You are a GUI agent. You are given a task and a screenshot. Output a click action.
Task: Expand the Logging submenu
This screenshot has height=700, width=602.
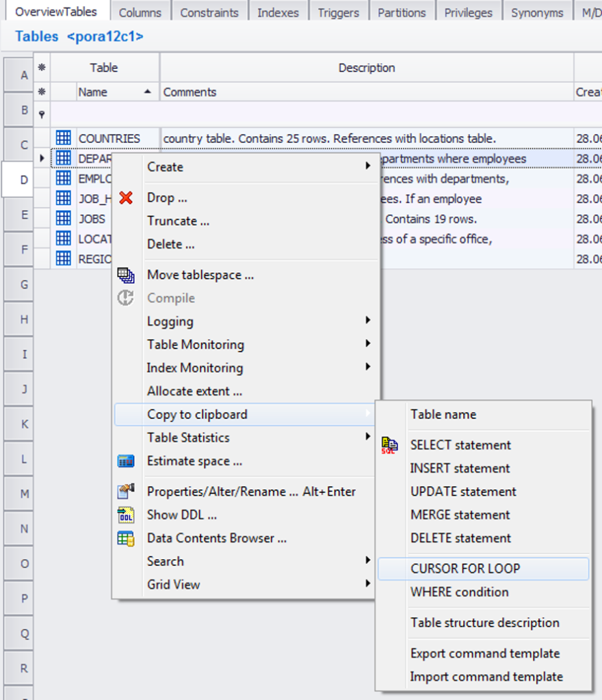click(205, 321)
